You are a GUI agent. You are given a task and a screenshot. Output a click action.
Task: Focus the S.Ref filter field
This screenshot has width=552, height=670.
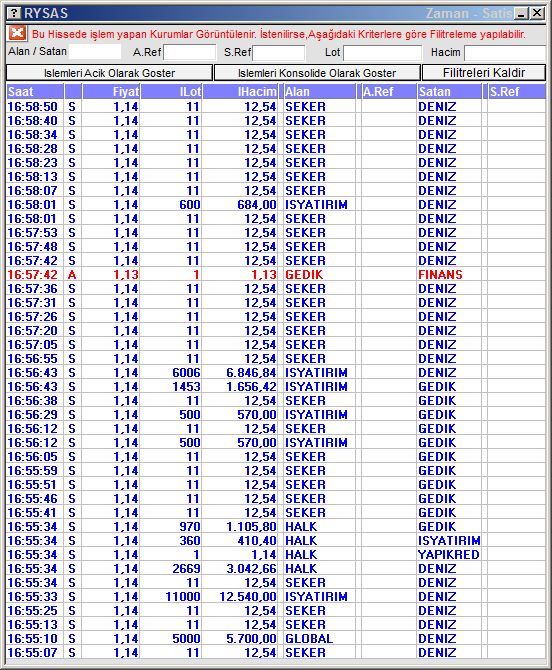279,53
